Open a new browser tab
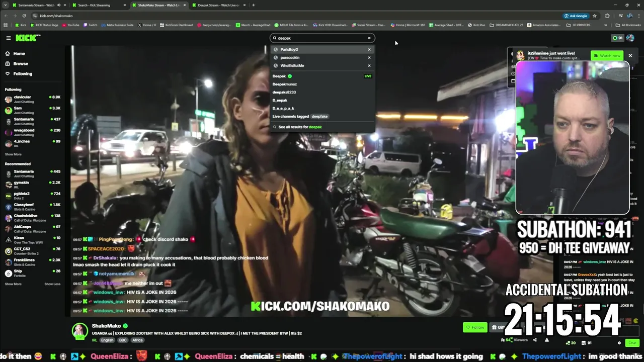Screen dimensions: 644x362 pyautogui.click(x=254, y=5)
